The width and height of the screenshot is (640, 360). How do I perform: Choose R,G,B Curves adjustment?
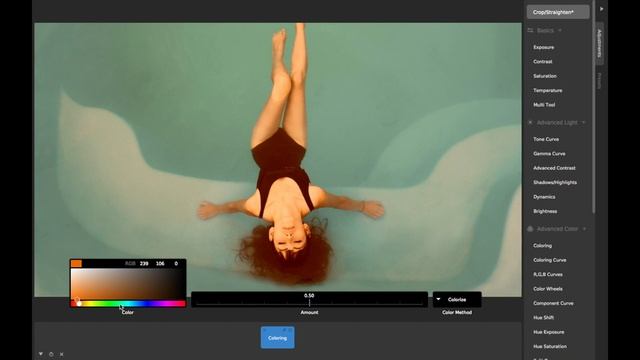[x=548, y=274]
